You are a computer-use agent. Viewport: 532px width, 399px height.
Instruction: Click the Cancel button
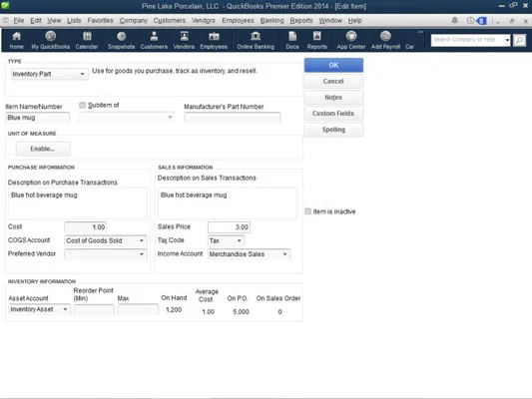click(333, 82)
